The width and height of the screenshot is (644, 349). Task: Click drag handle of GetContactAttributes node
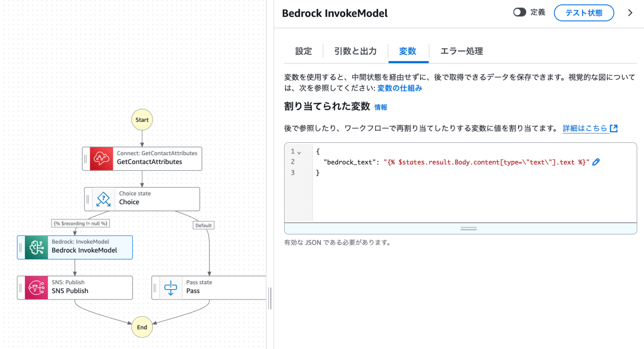(x=86, y=159)
